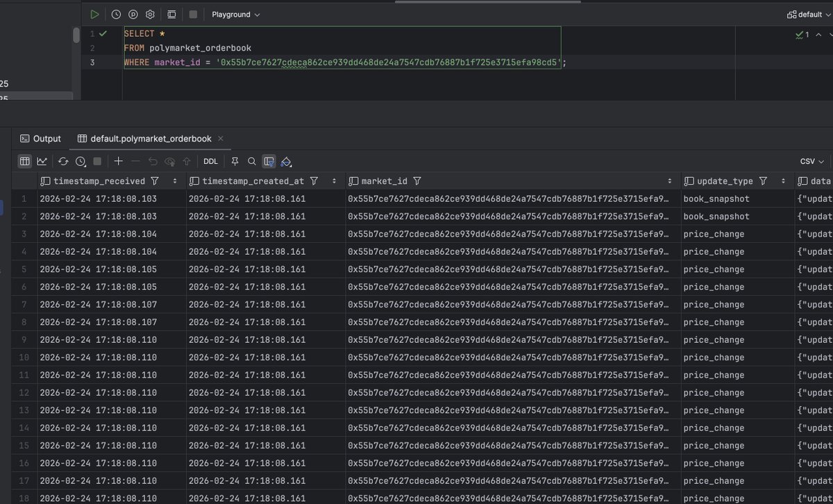833x504 pixels.
Task: Open the default schema selector dropdown
Action: coord(809,14)
